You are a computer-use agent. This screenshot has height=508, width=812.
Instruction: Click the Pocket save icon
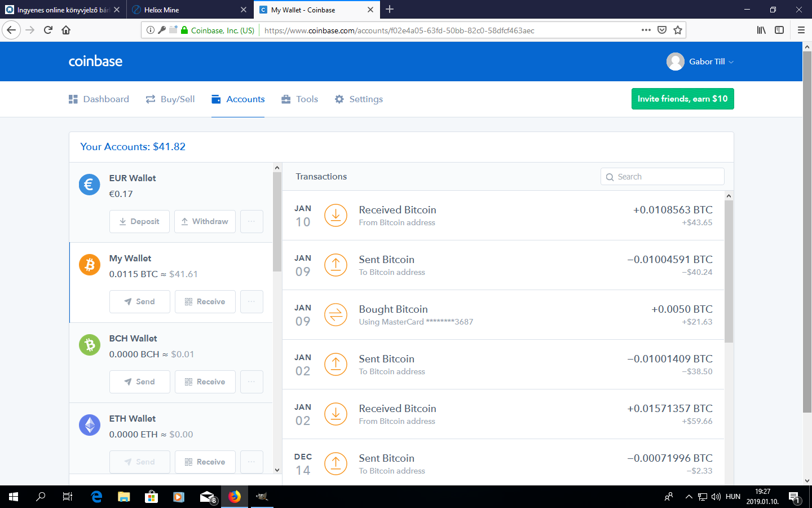coord(662,30)
